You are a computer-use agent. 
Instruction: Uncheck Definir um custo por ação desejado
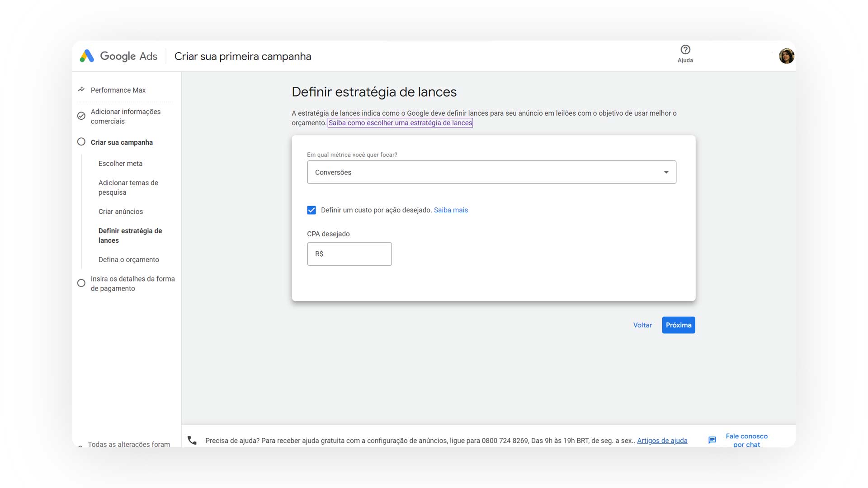coord(311,210)
